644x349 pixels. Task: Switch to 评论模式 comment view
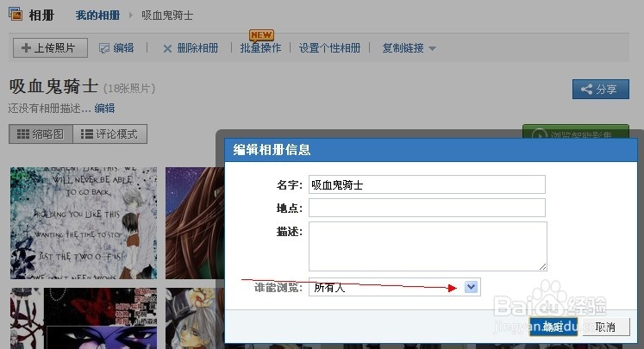coord(109,134)
